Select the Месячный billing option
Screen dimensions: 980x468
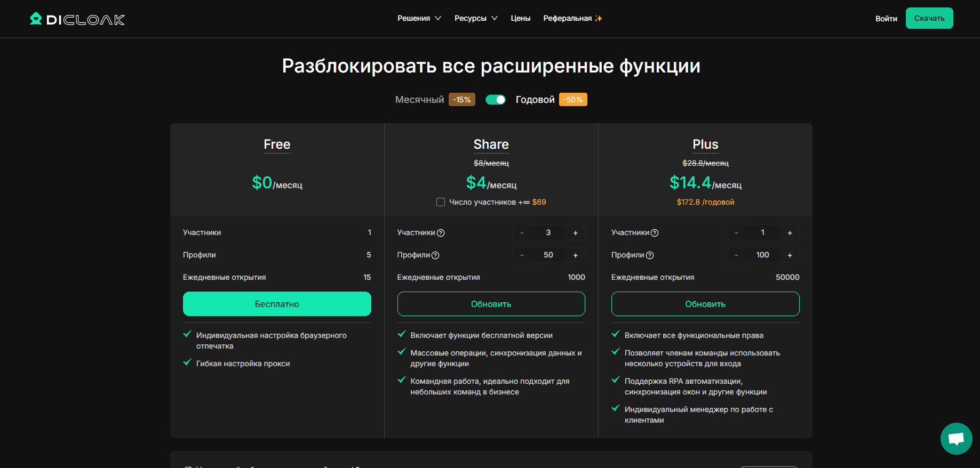419,100
